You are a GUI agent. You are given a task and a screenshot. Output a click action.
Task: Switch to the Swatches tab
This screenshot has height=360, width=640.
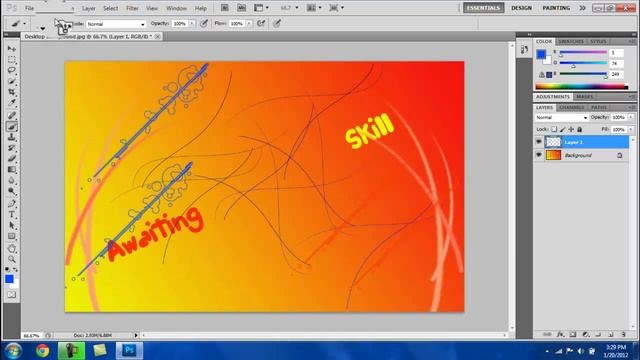571,42
